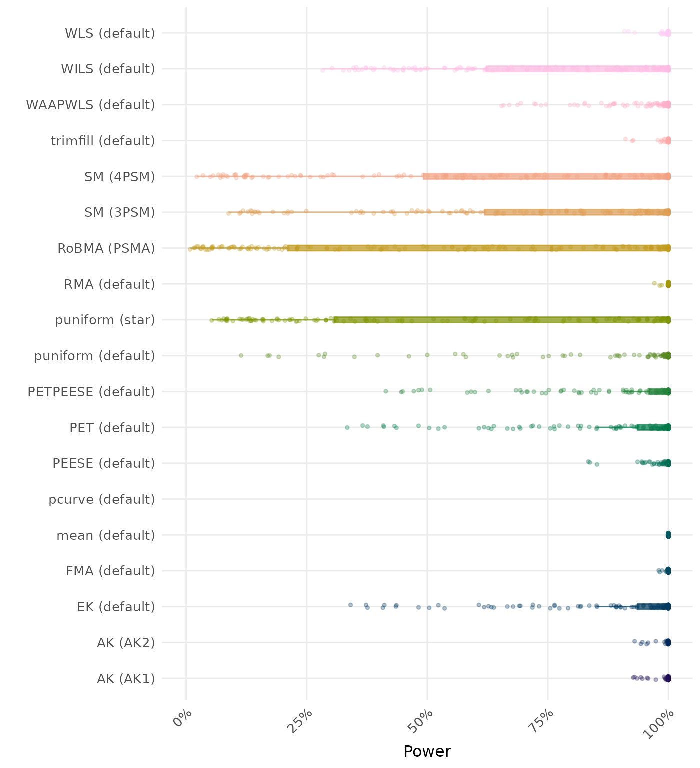Screen dimensions: 700x768
Task: Select the trimfill (default) label
Action: coord(103,141)
